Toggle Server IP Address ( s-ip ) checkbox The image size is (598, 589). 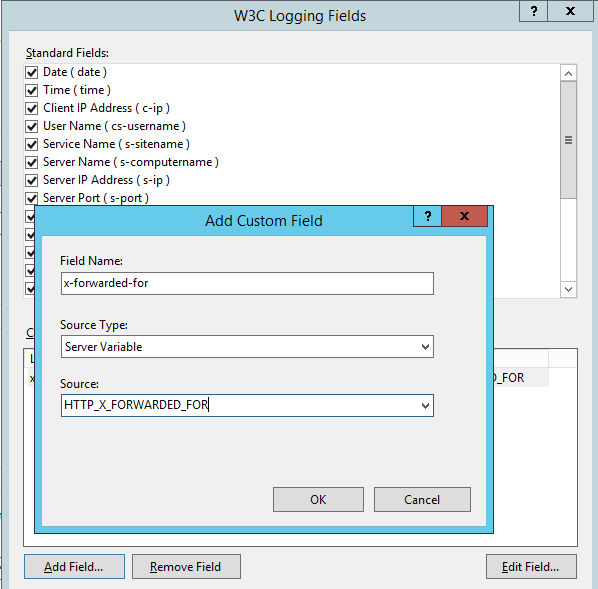32,180
